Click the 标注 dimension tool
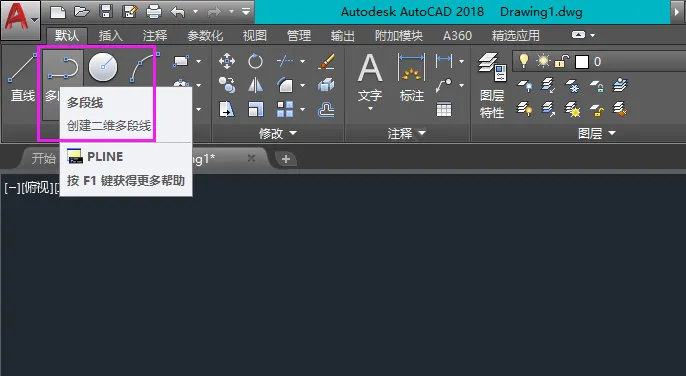 [411, 77]
